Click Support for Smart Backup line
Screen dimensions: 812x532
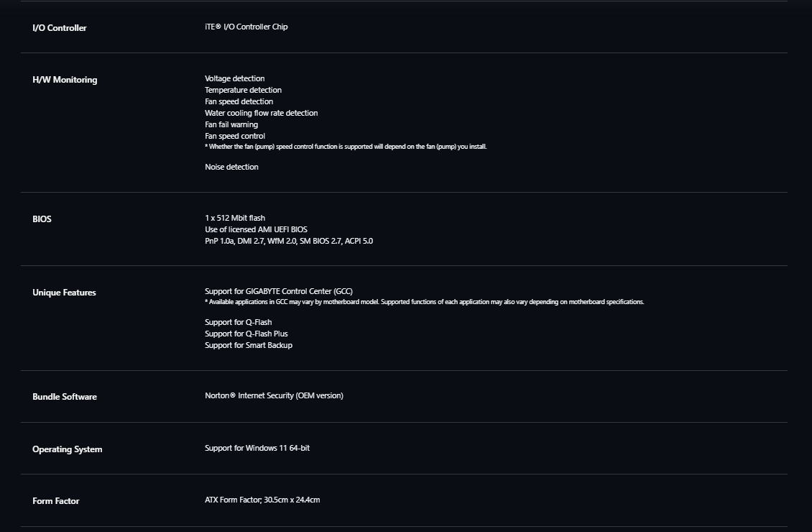point(249,346)
